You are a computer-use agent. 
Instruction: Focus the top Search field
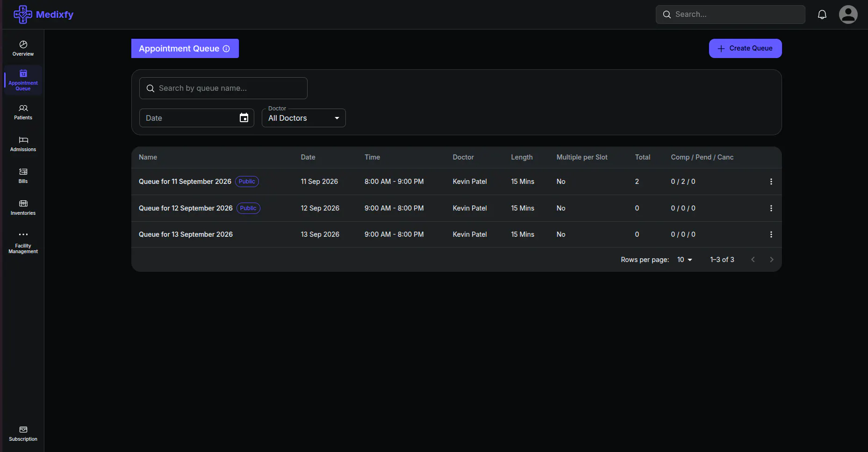coord(730,15)
